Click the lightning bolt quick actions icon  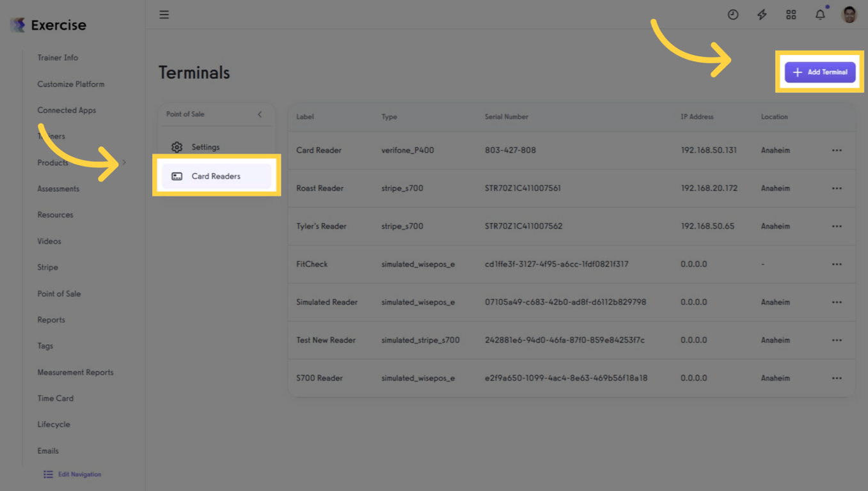point(762,15)
